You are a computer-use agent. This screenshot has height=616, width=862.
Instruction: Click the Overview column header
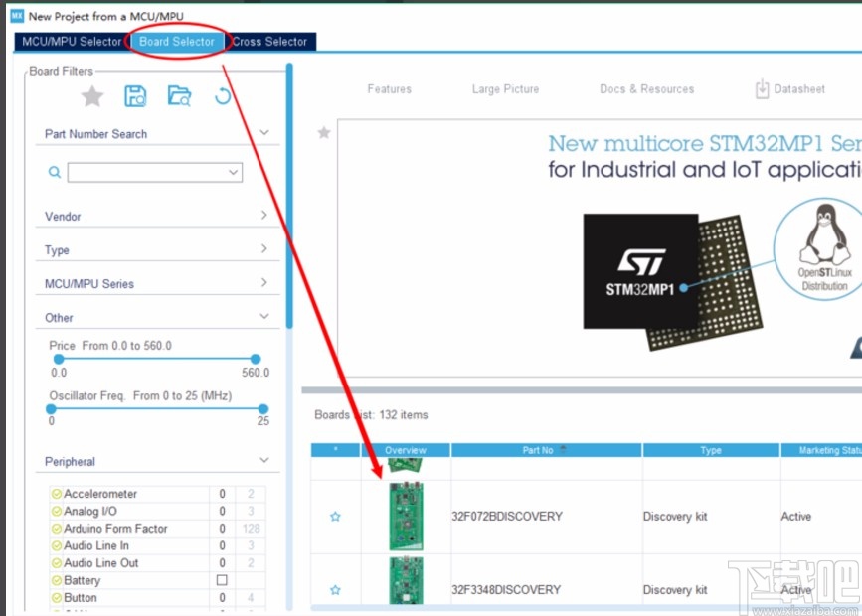pyautogui.click(x=406, y=450)
